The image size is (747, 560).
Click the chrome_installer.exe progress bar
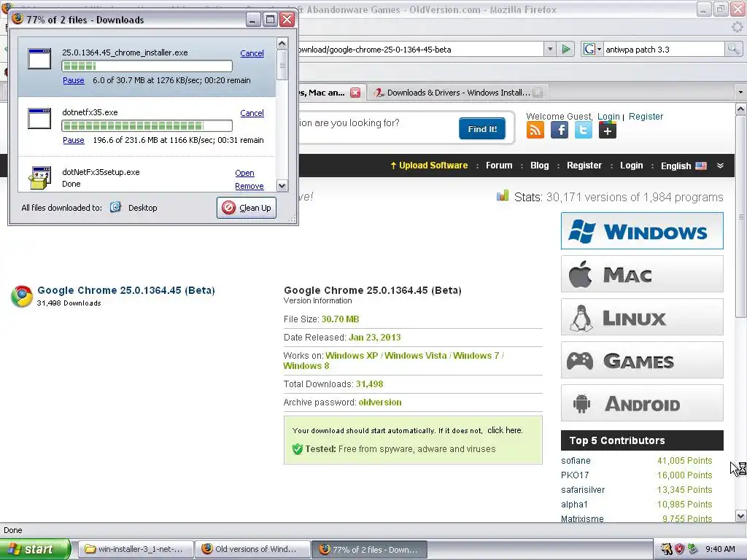(x=147, y=66)
